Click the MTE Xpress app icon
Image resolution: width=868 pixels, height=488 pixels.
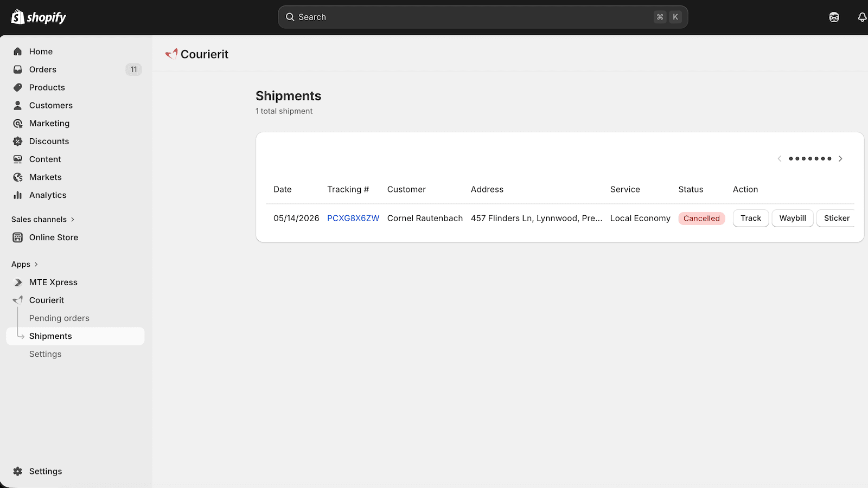click(x=18, y=282)
